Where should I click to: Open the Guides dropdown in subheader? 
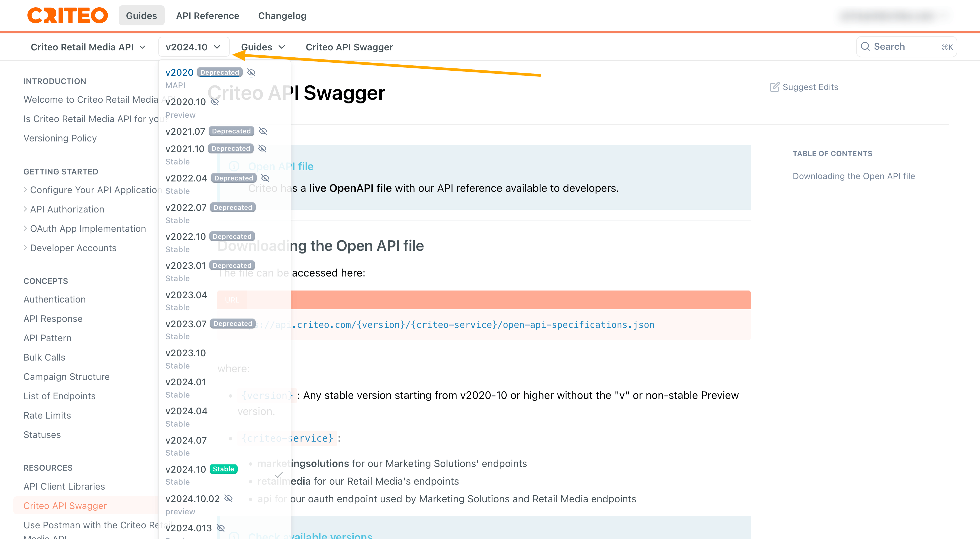point(263,47)
